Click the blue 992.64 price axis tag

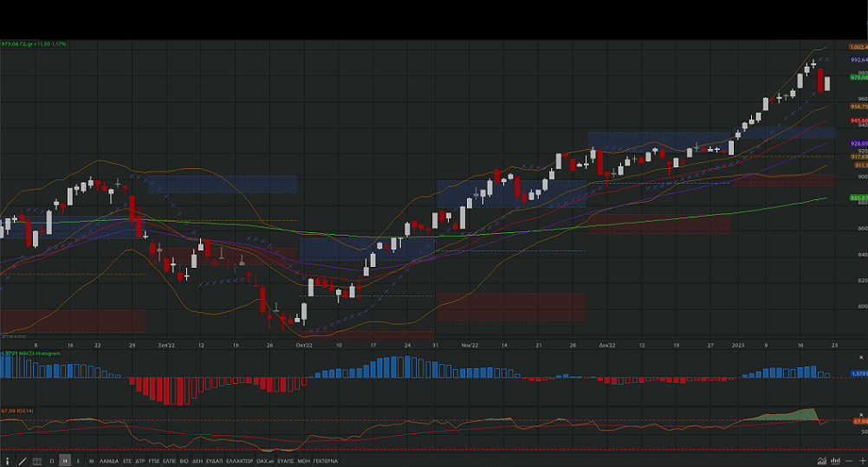pyautogui.click(x=858, y=60)
